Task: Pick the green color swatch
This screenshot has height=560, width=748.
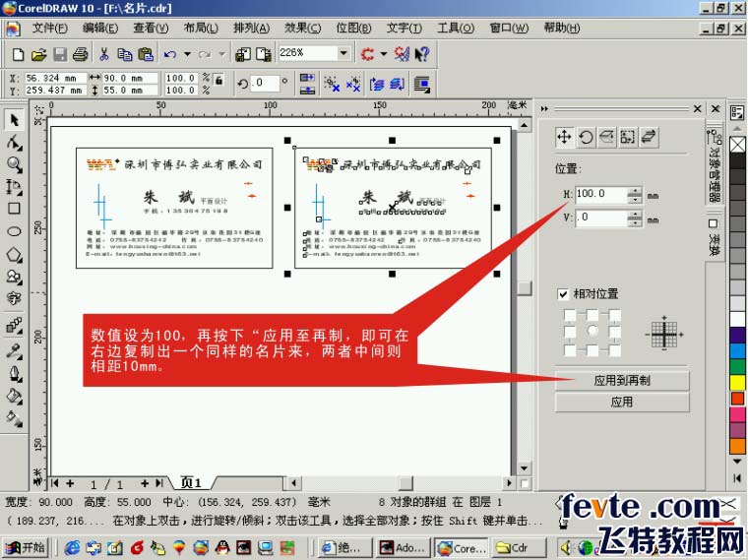Action: coord(737,366)
